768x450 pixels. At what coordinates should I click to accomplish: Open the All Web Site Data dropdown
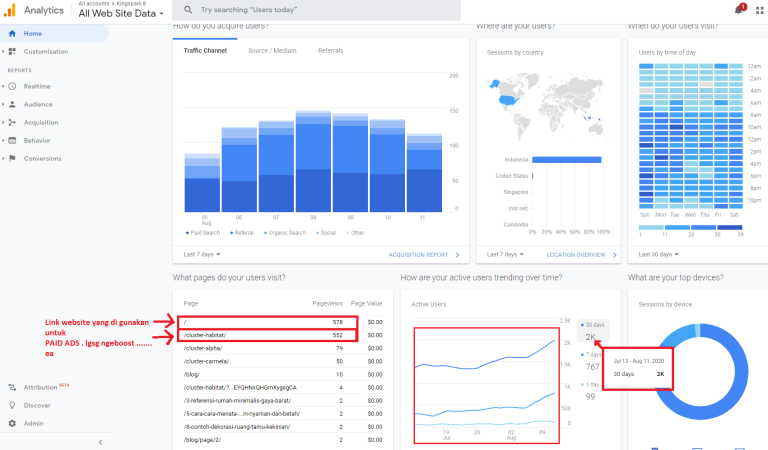pyautogui.click(x=121, y=14)
